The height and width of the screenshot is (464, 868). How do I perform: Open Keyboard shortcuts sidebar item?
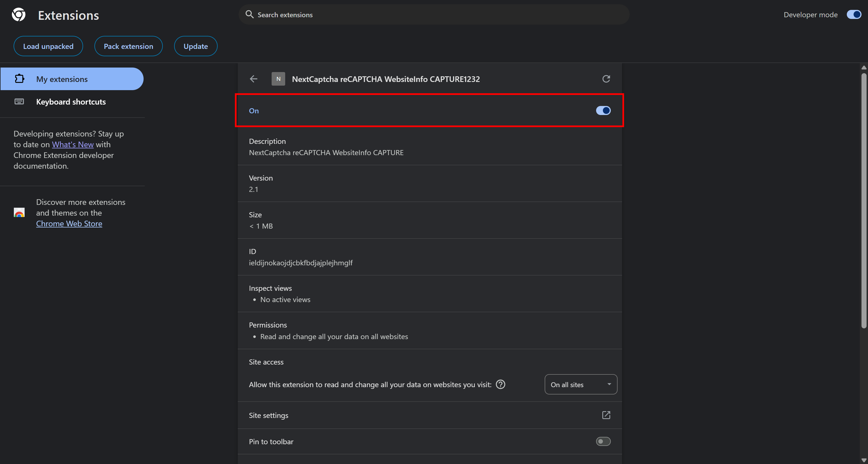(x=71, y=102)
